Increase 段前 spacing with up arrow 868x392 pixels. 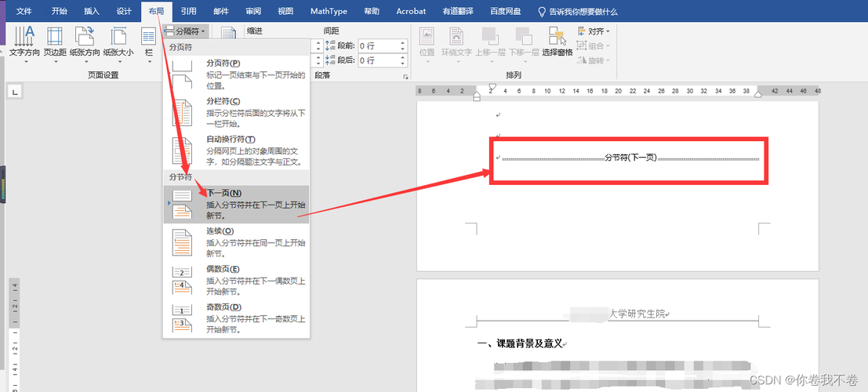point(403,42)
